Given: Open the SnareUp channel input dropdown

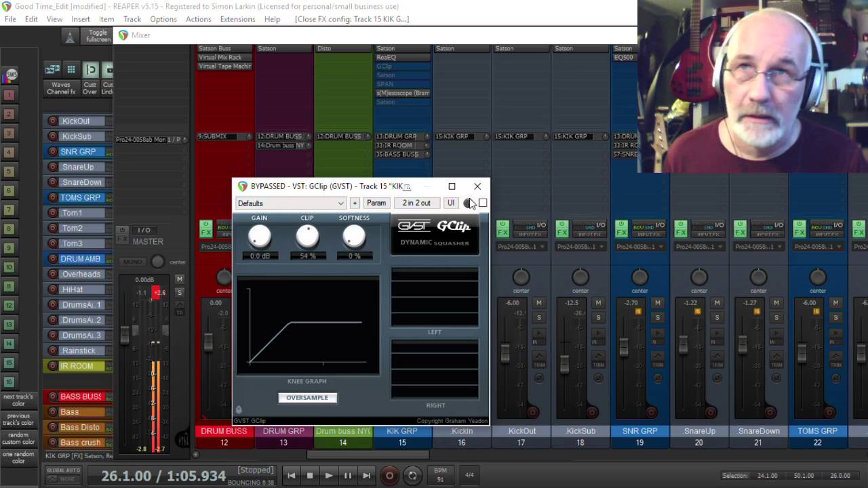Looking at the screenshot, I should point(699,247).
